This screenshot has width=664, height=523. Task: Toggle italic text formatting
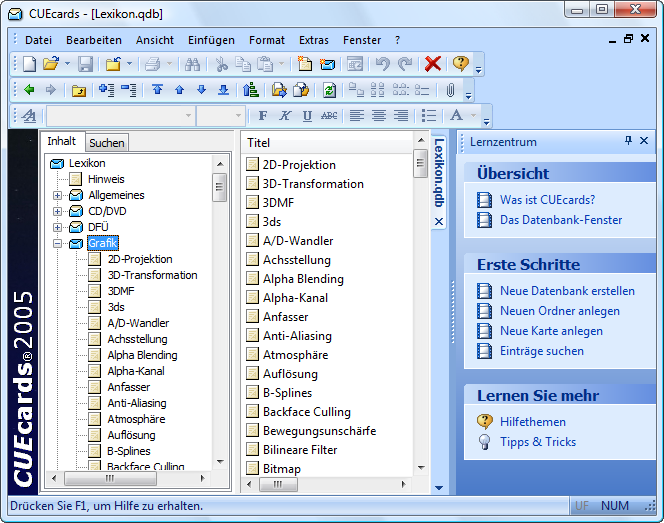285,116
